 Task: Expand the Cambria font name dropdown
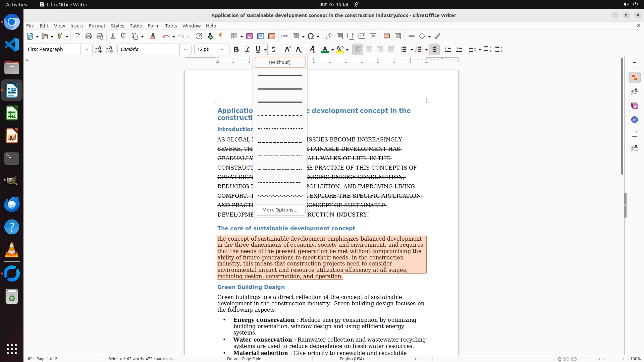(x=185, y=50)
